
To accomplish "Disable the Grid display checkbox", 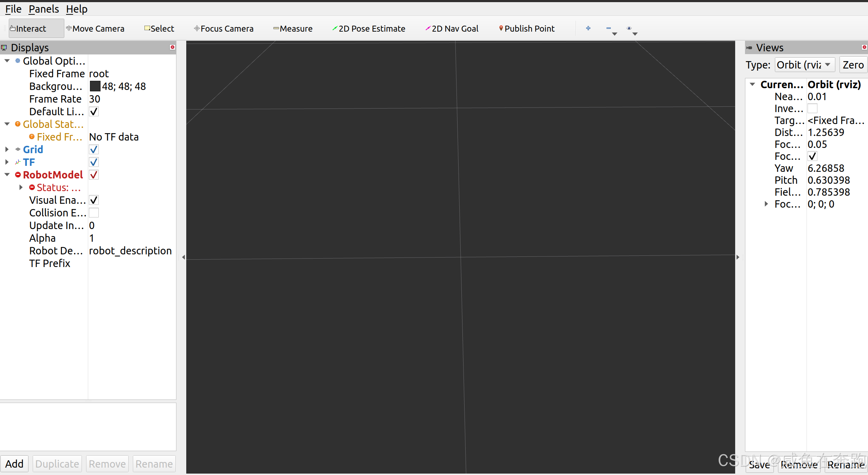I will [94, 150].
